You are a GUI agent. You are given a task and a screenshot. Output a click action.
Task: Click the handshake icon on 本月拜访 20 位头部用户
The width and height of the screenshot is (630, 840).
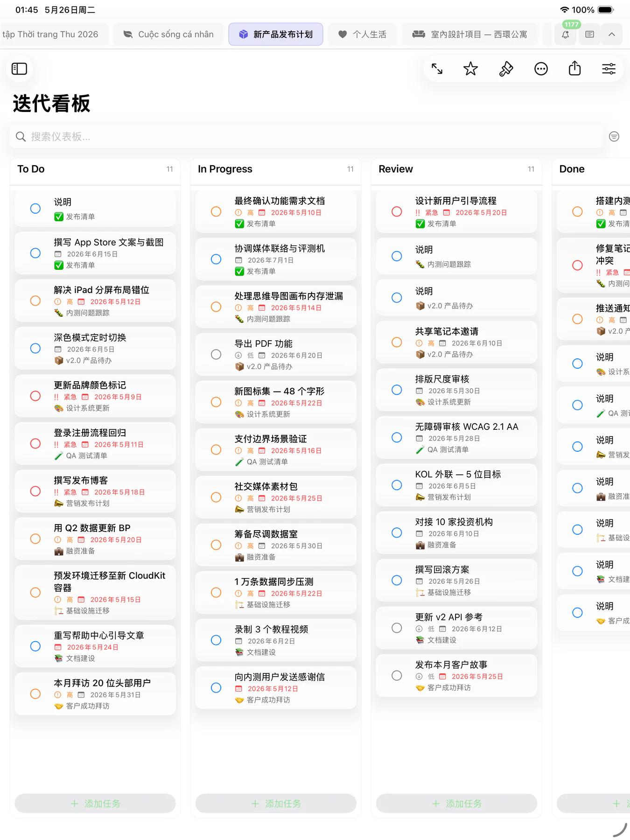(58, 706)
